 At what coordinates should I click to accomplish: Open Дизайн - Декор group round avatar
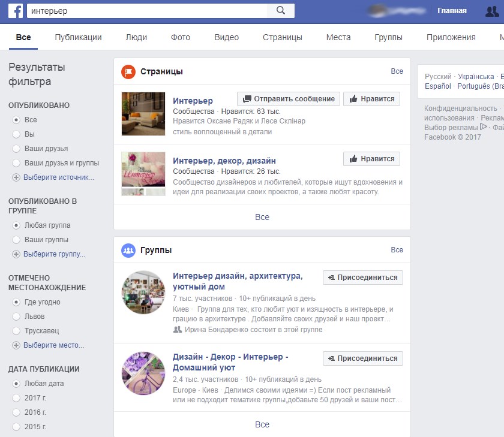coord(143,373)
